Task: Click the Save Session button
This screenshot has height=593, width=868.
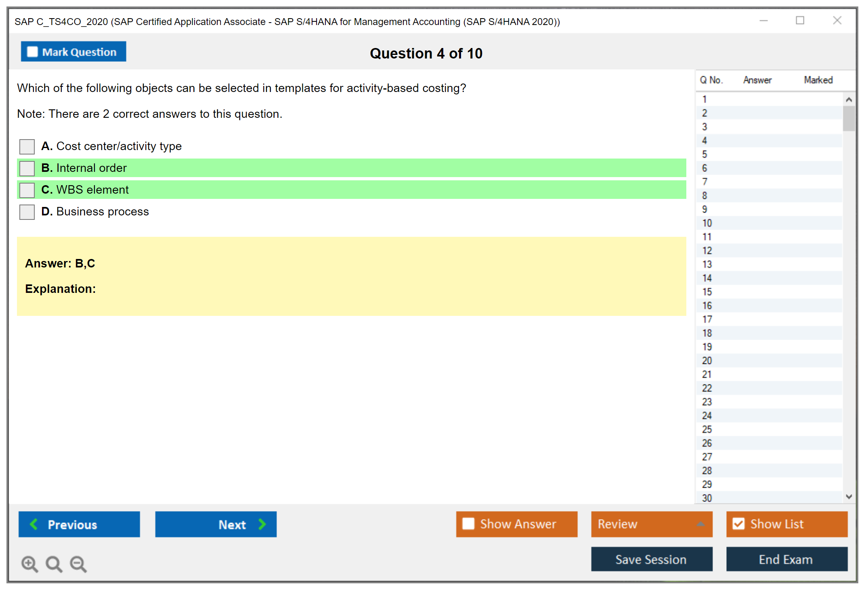Action: click(651, 559)
